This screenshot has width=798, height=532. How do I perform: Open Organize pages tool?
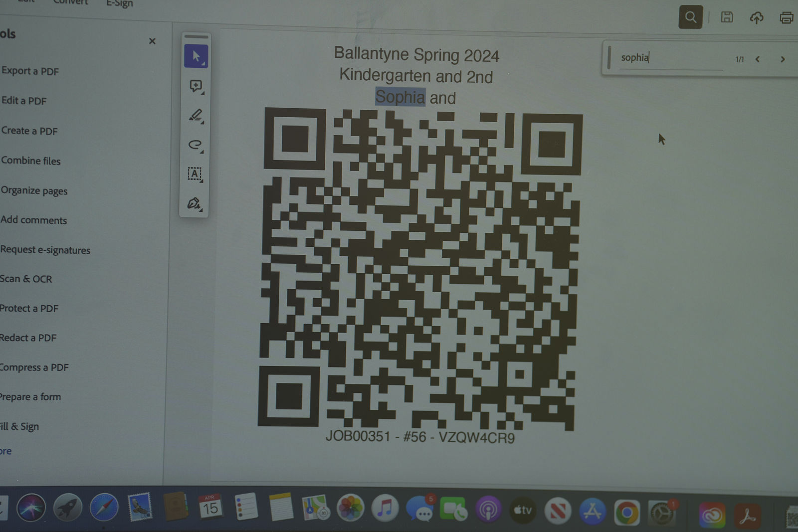pyautogui.click(x=34, y=190)
